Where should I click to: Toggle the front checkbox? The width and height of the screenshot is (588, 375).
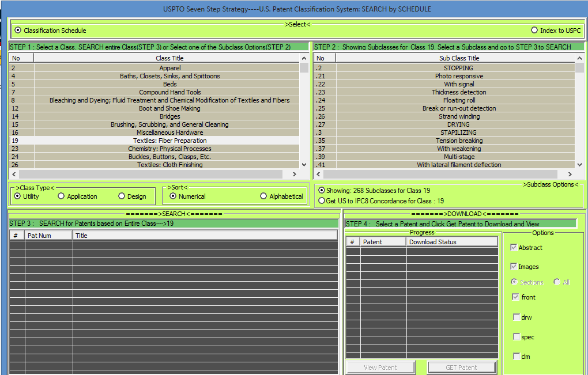click(515, 297)
